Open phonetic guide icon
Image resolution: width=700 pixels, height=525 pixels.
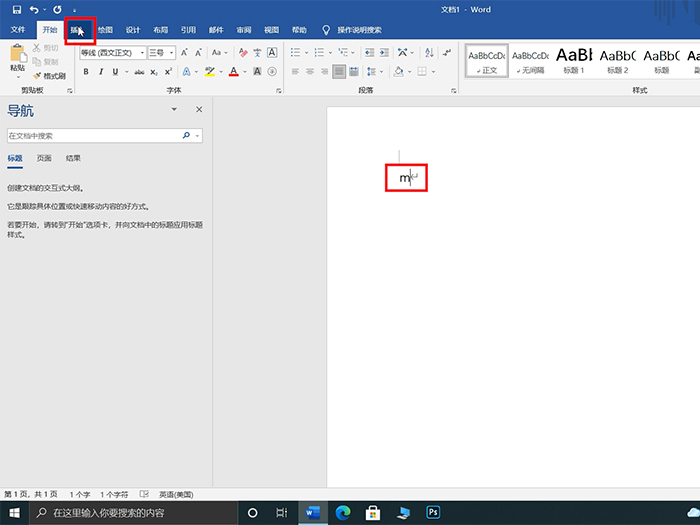pos(257,53)
